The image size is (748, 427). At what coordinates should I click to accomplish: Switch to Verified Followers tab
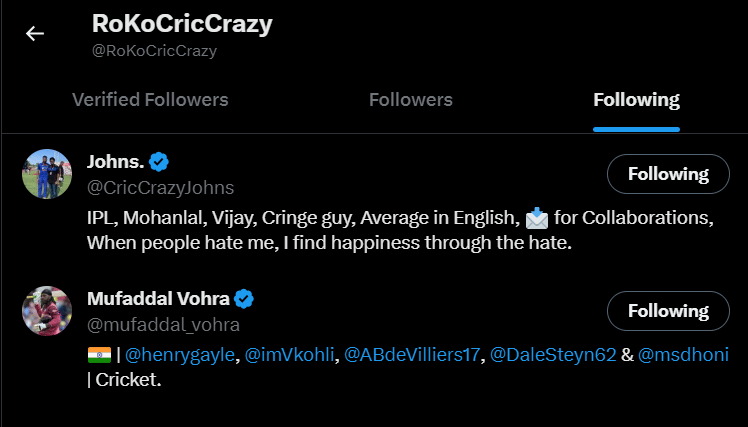(x=150, y=100)
